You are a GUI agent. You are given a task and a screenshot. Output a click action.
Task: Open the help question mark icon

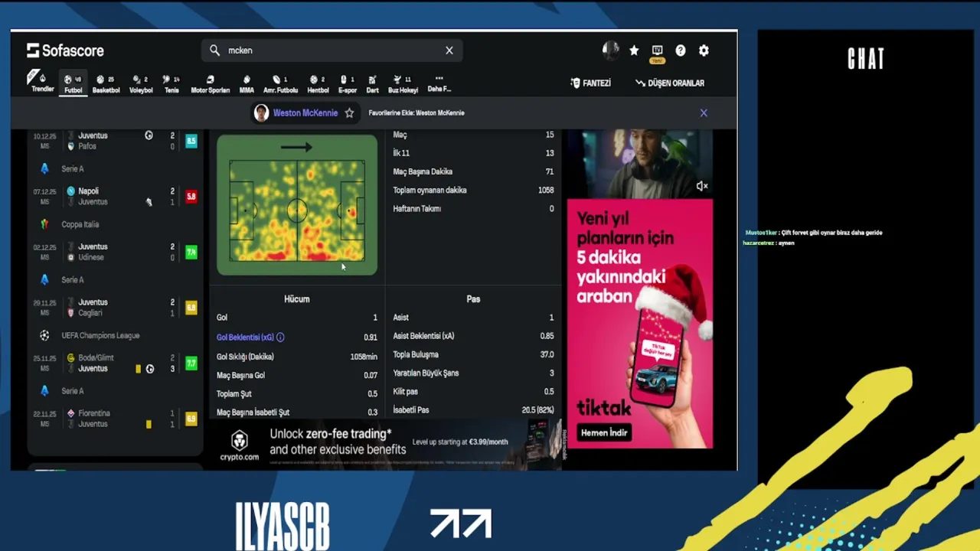681,51
